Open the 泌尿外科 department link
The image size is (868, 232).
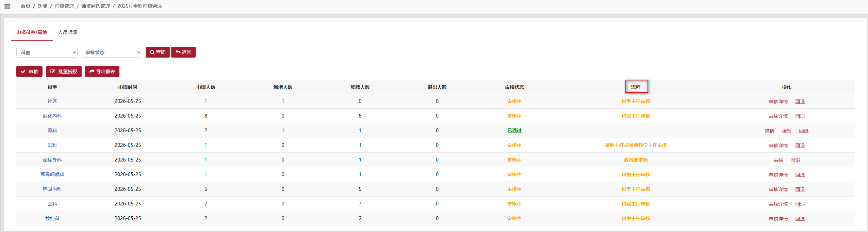click(52, 160)
